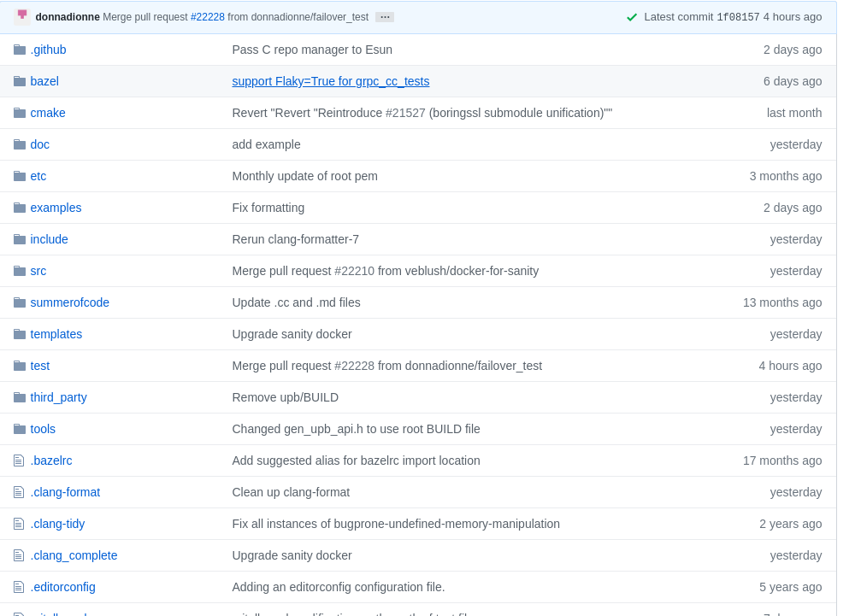Image resolution: width=861 pixels, height=616 pixels.
Task: Open the bazel folder
Action: tap(44, 81)
